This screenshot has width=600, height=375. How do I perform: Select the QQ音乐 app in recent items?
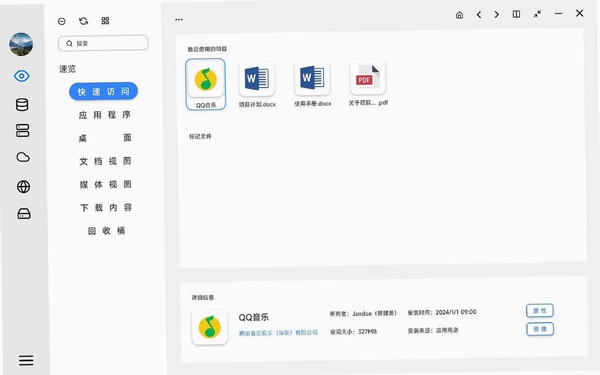206,84
